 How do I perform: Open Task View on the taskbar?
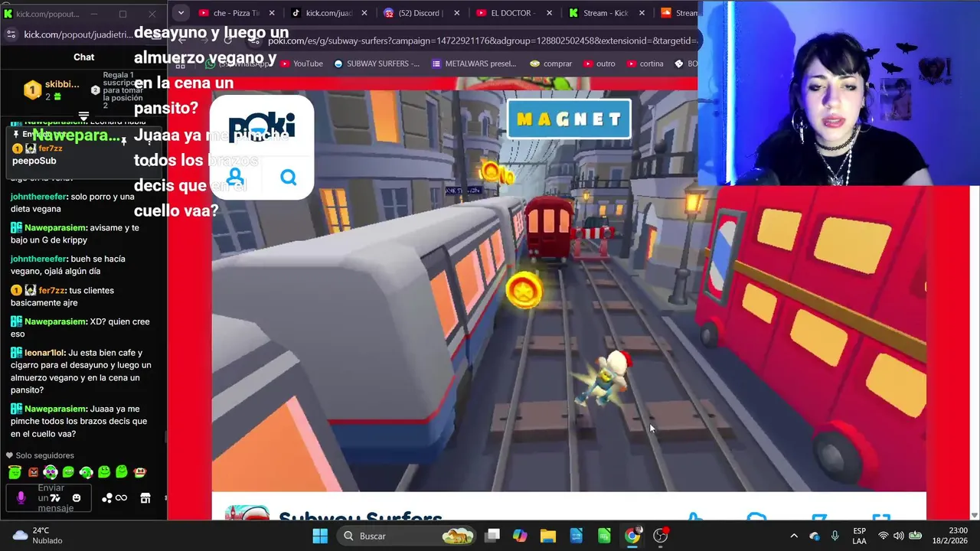(x=492, y=536)
